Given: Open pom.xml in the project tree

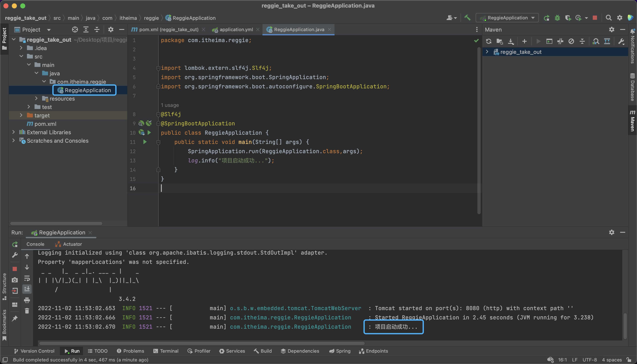Looking at the screenshot, I should tap(45, 124).
